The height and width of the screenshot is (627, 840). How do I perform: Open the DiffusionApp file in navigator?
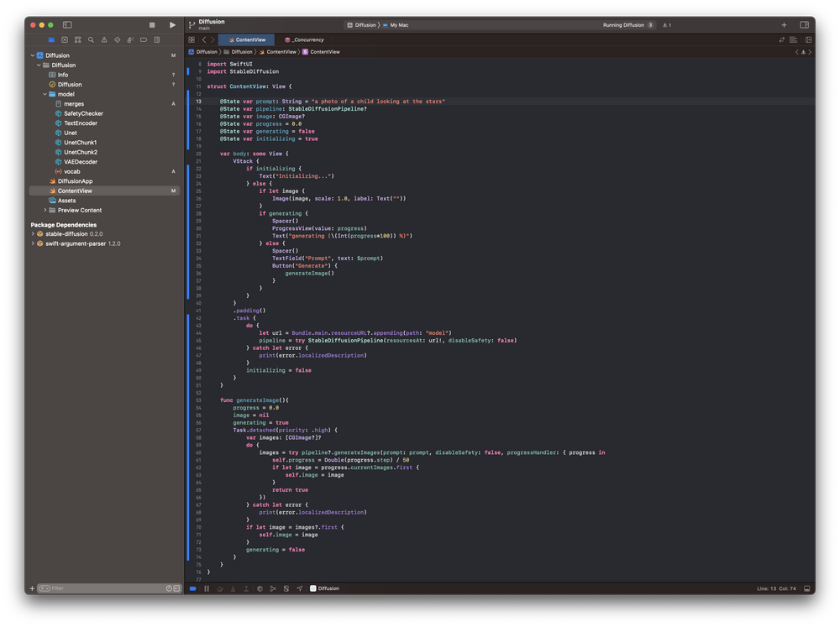(75, 180)
